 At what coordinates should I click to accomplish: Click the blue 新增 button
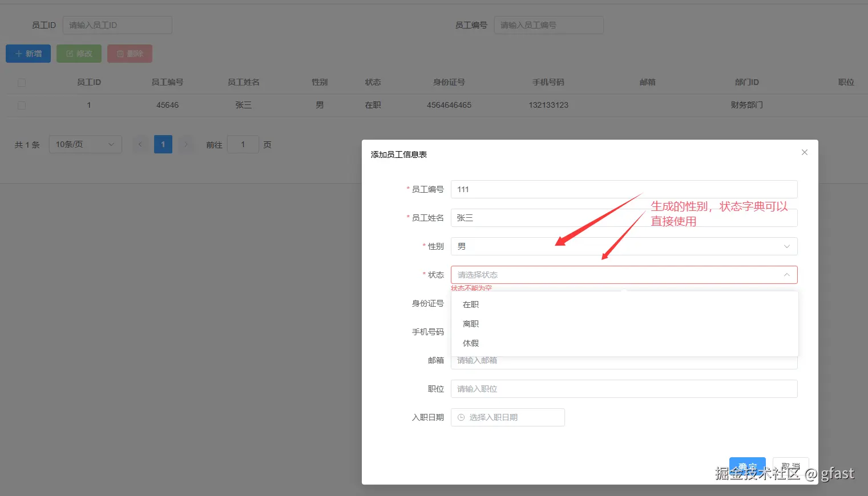28,54
